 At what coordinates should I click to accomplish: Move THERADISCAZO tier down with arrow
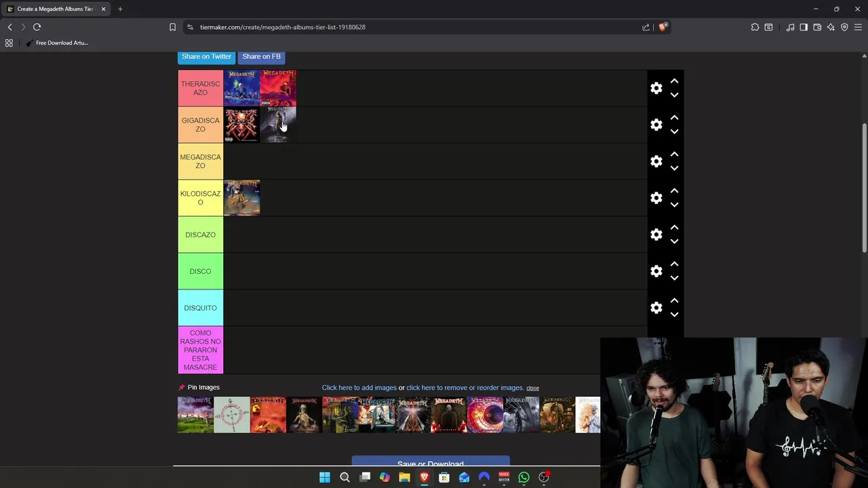(x=674, y=95)
